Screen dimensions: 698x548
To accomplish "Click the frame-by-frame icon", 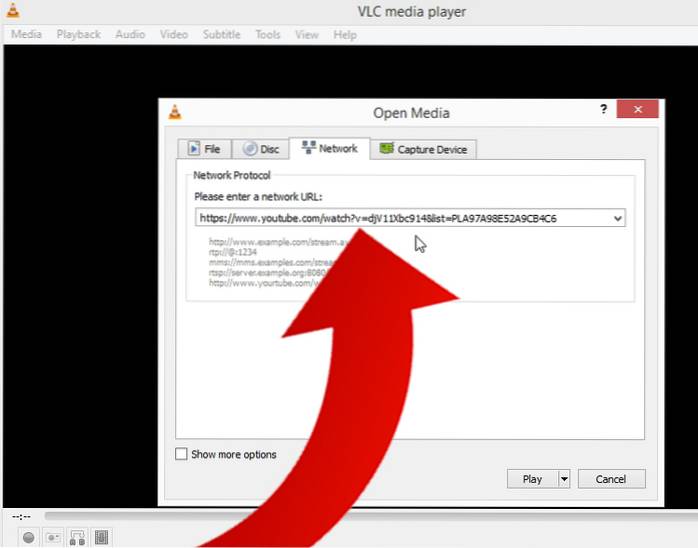I will tap(101, 537).
